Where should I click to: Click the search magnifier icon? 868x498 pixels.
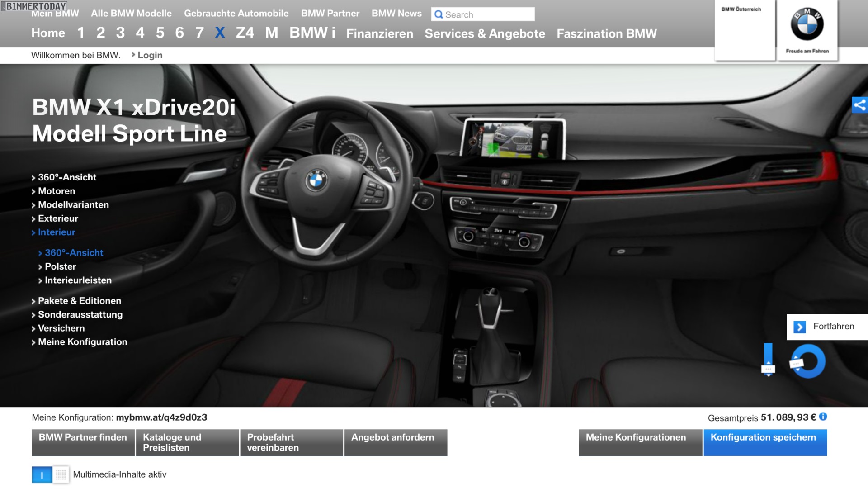[439, 14]
